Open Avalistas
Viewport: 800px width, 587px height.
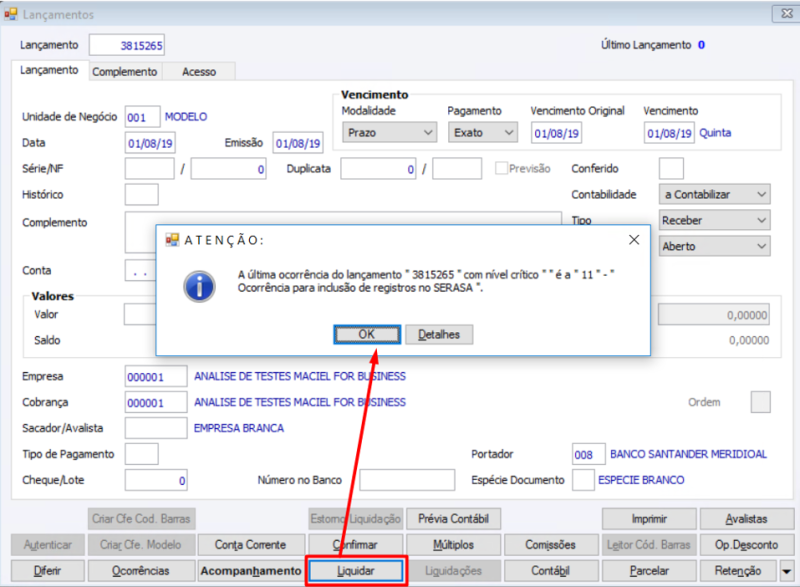point(747,519)
